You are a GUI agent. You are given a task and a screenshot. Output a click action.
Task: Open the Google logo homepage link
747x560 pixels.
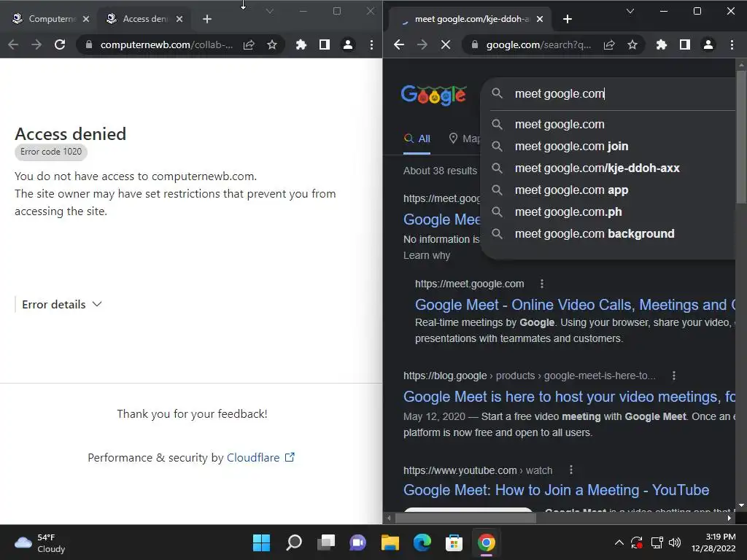point(433,95)
